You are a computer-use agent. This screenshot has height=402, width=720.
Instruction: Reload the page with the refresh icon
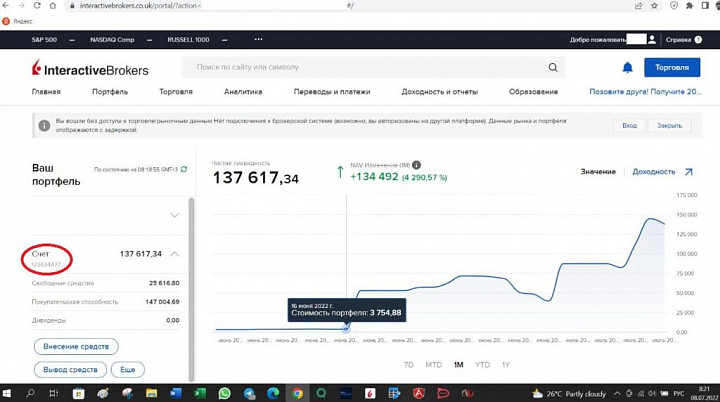pyautogui.click(x=37, y=6)
